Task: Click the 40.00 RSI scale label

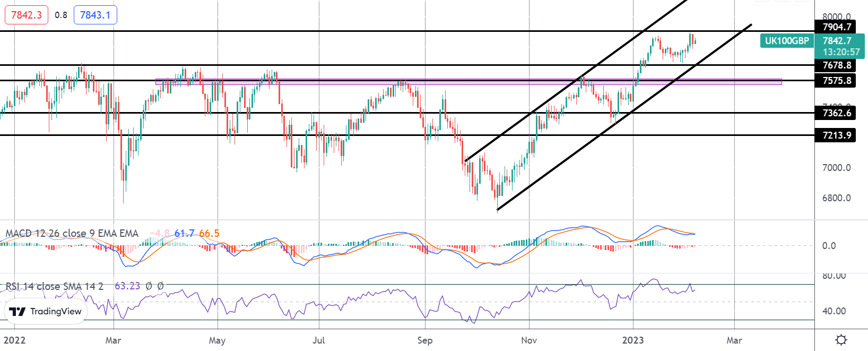Action: [x=834, y=311]
